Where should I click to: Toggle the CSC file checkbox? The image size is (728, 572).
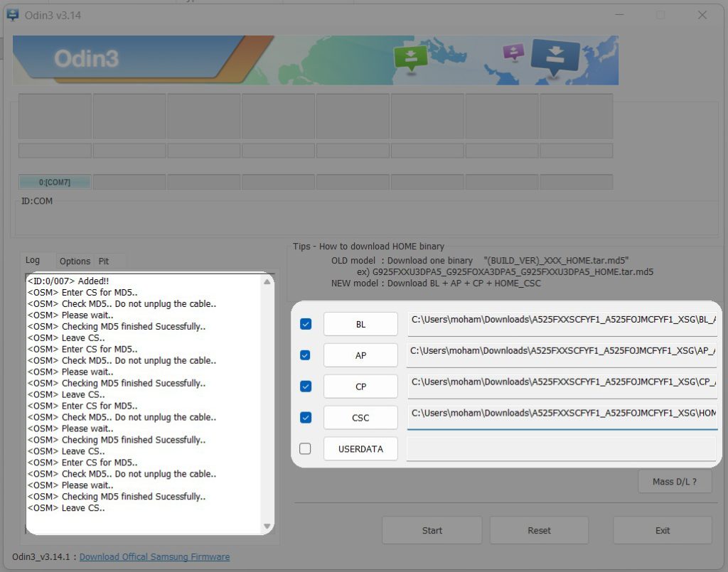click(x=306, y=418)
